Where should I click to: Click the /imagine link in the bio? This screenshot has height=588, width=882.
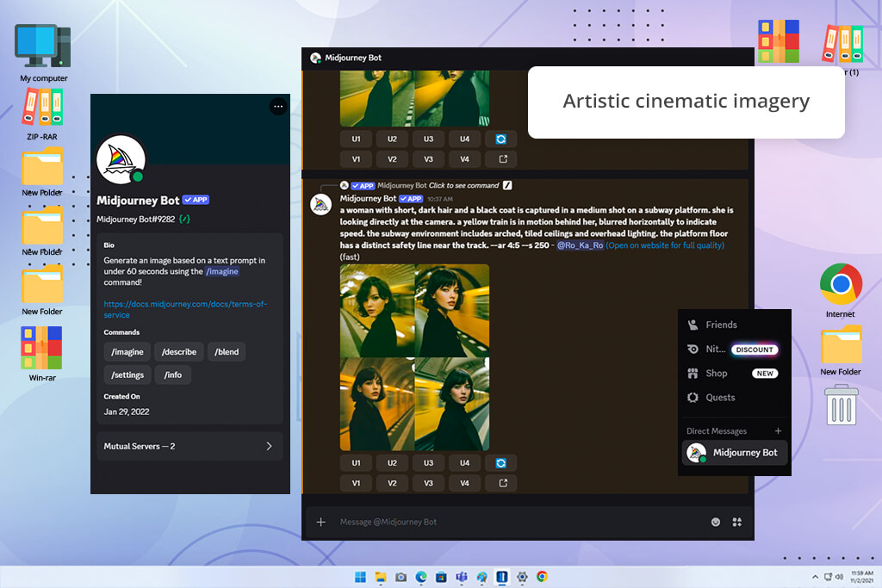point(222,271)
